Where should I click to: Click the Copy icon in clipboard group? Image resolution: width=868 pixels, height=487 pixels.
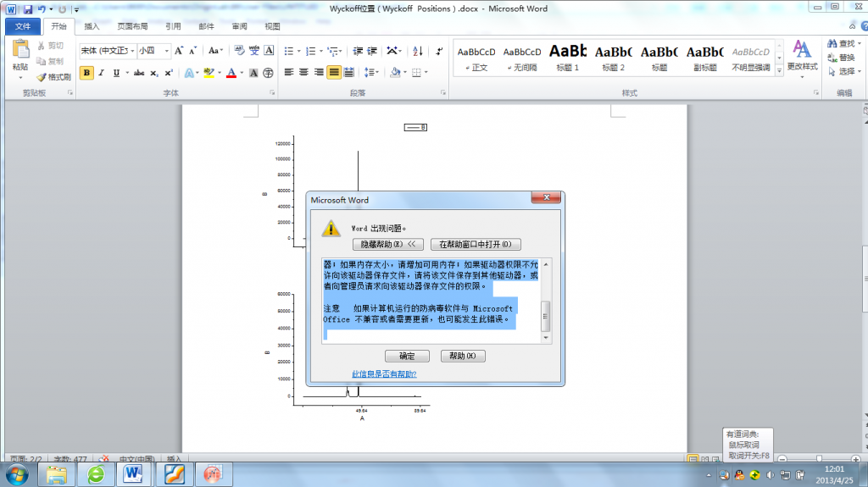point(41,61)
